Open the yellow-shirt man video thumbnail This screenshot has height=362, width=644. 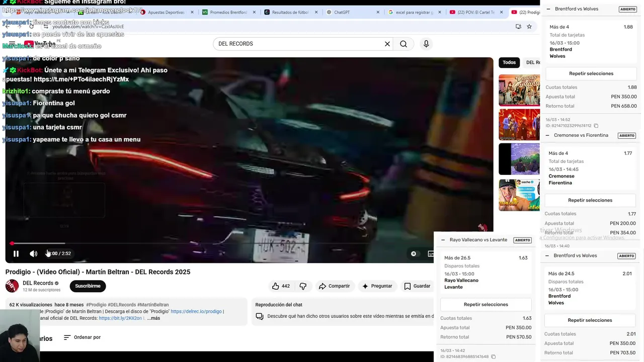(x=519, y=195)
